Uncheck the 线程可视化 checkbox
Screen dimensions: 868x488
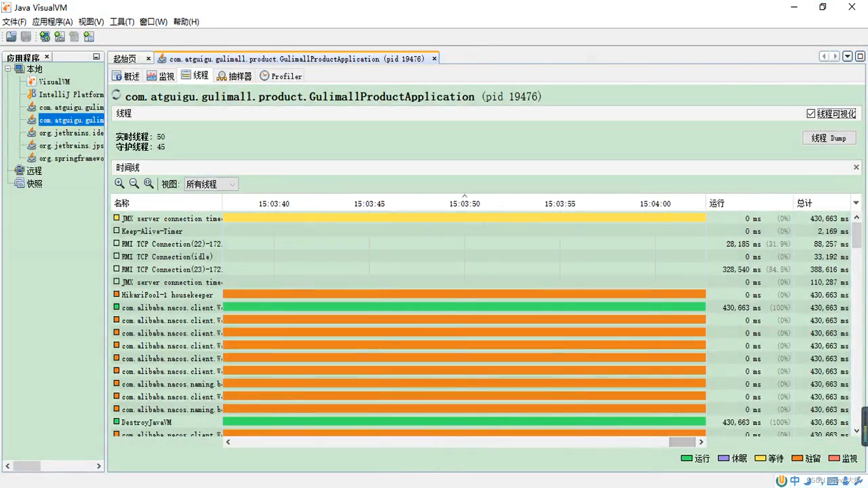(x=811, y=114)
